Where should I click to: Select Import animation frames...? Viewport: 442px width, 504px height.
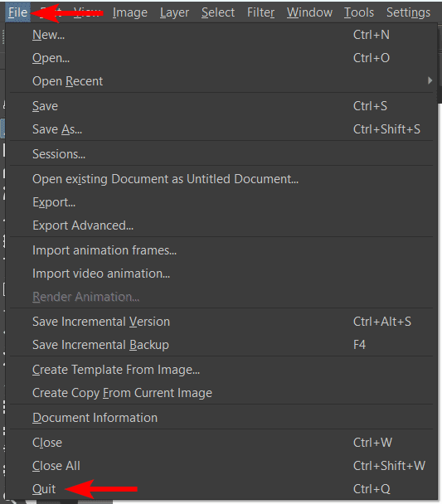pos(221,250)
